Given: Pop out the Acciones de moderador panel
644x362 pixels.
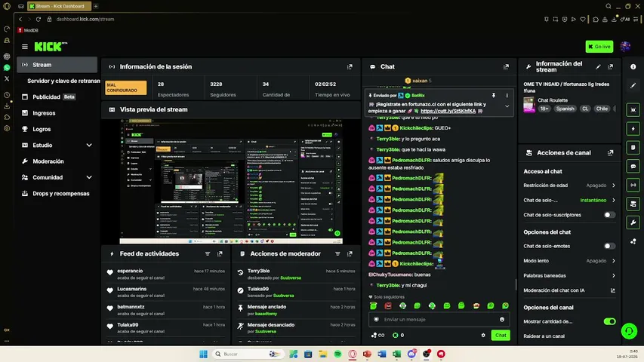Looking at the screenshot, I should (x=350, y=253).
